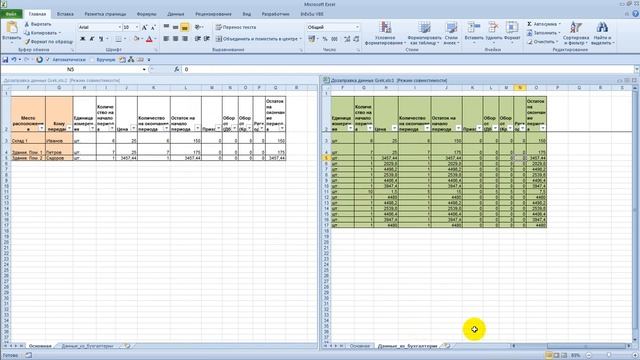Open the font name Arial dropdown
The width and height of the screenshot is (640, 360).
[120, 27]
